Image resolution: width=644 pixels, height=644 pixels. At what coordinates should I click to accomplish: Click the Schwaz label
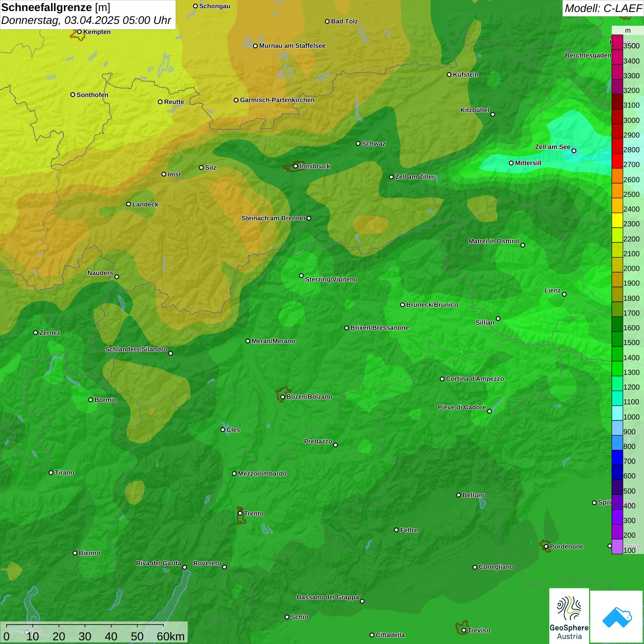374,144
